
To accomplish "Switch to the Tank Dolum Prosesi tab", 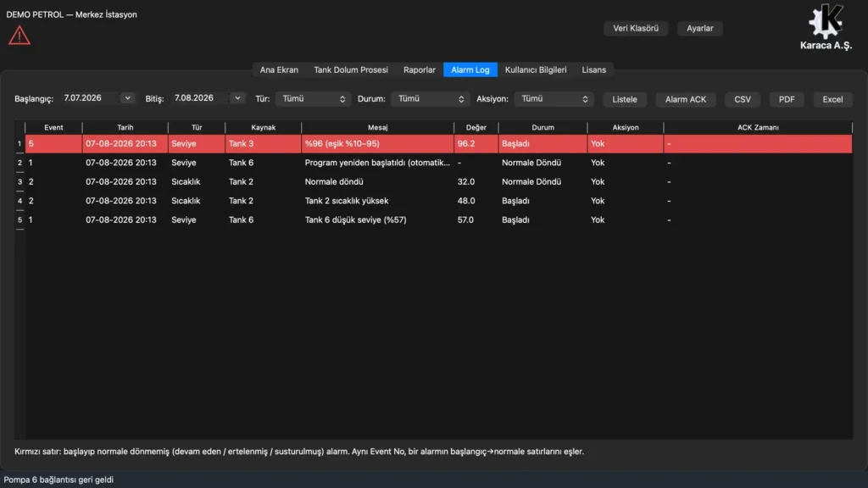I will point(351,69).
